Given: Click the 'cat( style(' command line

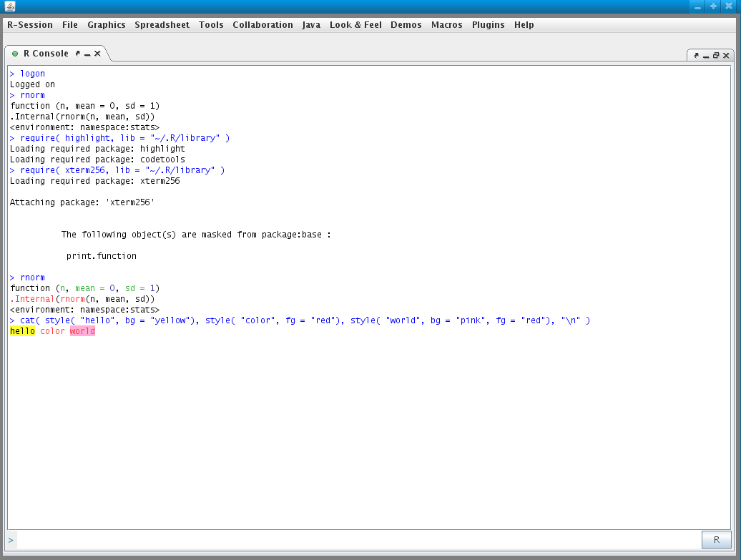Looking at the screenshot, I should coord(300,320).
